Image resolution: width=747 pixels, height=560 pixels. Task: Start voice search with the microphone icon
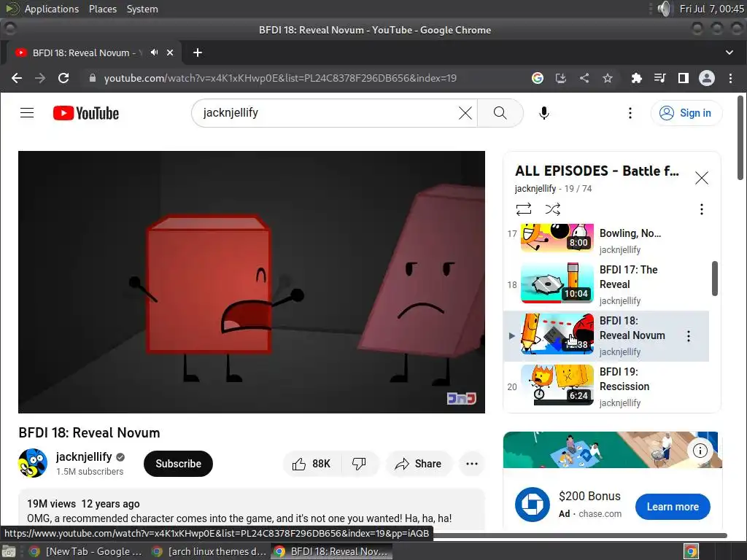(x=544, y=113)
